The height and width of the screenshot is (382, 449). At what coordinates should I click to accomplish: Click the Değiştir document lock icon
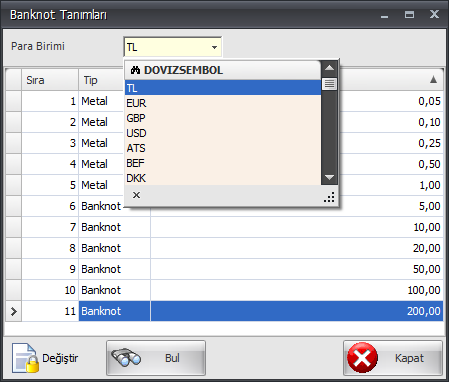(25, 358)
